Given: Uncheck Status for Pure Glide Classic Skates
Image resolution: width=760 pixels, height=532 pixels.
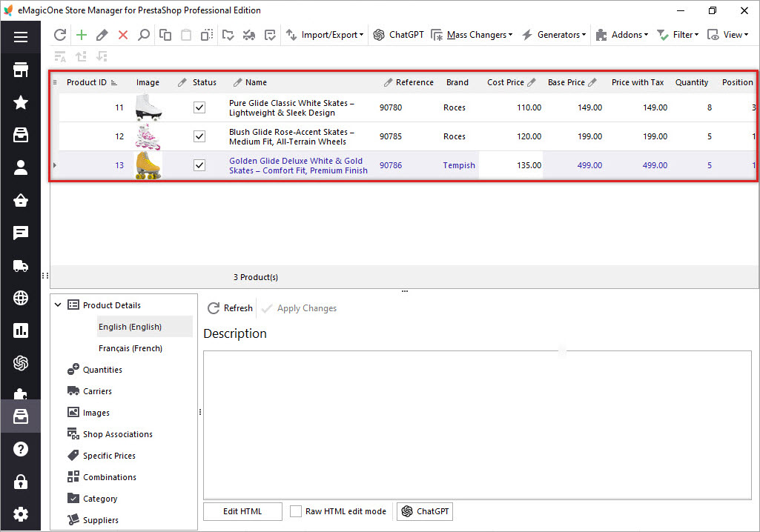Looking at the screenshot, I should (x=199, y=107).
